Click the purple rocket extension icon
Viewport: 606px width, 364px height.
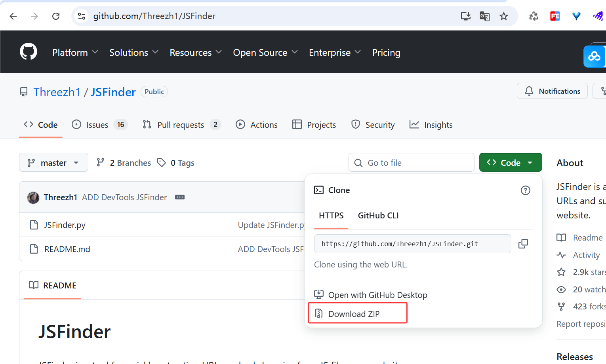(x=598, y=16)
